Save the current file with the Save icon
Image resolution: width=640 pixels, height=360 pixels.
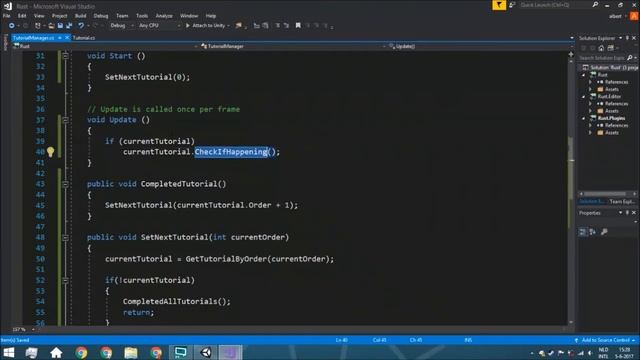60,26
